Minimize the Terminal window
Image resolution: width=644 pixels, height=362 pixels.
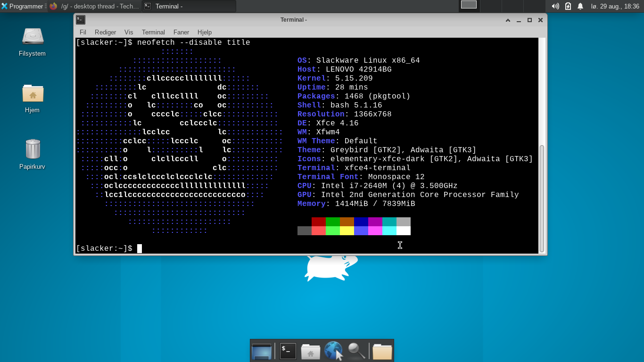(519, 20)
